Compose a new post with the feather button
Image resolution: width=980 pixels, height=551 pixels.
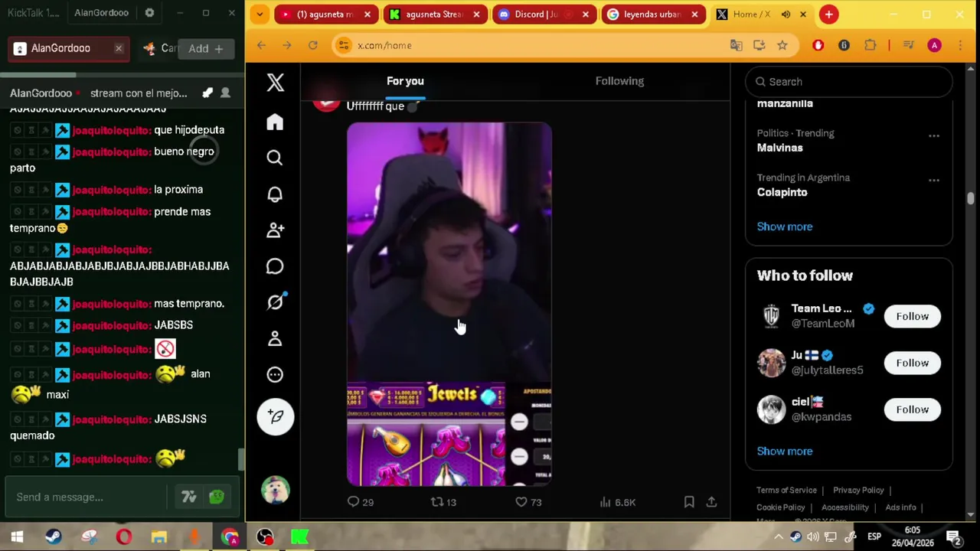tap(276, 416)
